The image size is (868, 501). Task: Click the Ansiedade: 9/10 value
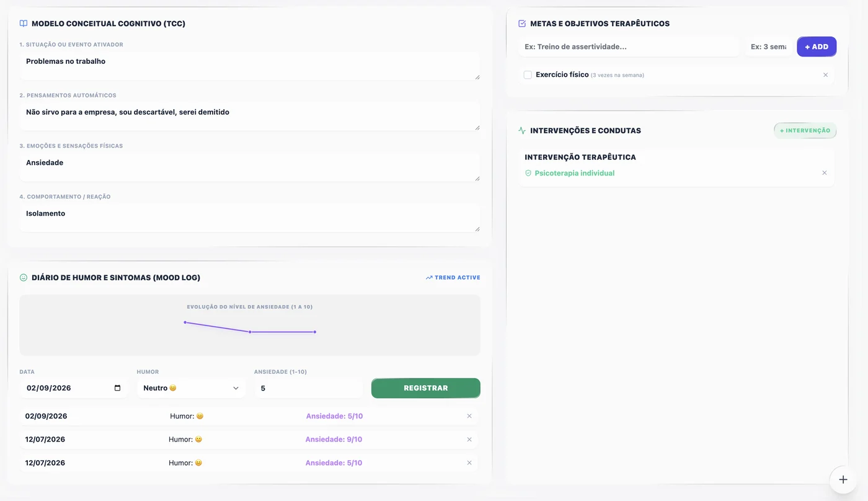(x=334, y=440)
